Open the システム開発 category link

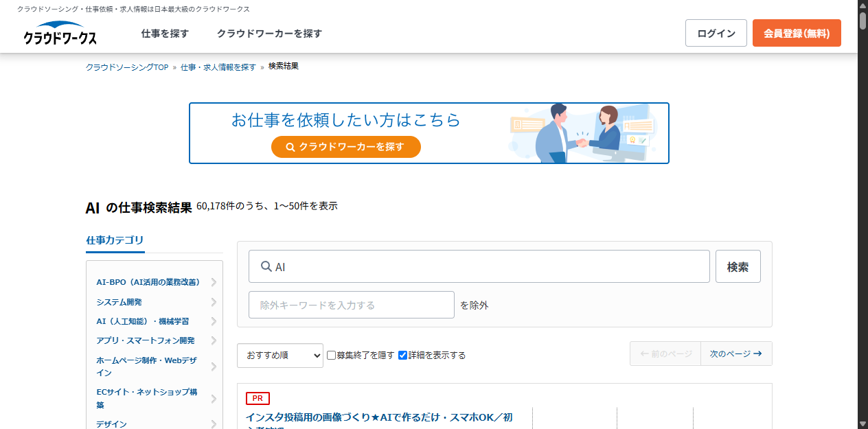coord(119,302)
